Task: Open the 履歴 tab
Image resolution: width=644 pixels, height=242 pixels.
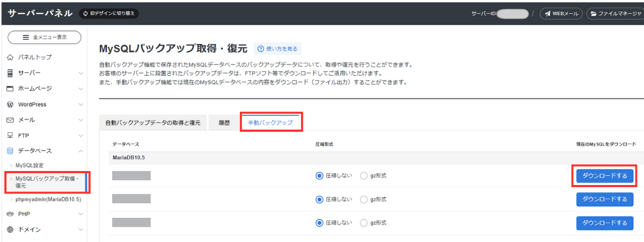Action: [224, 123]
